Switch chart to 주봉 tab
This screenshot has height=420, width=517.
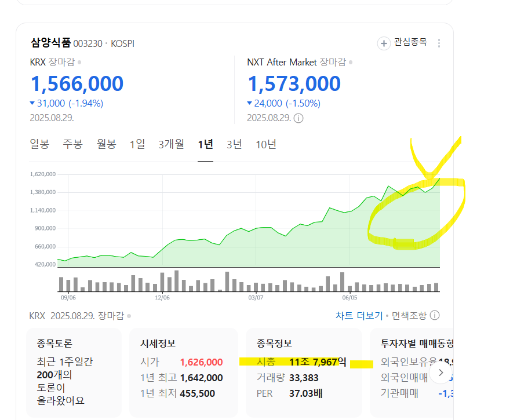[72, 144]
